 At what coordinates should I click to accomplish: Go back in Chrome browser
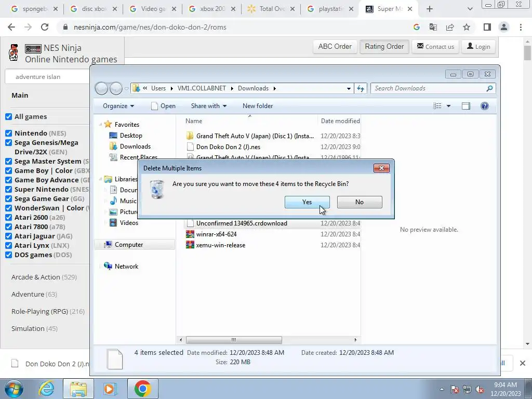[11, 27]
